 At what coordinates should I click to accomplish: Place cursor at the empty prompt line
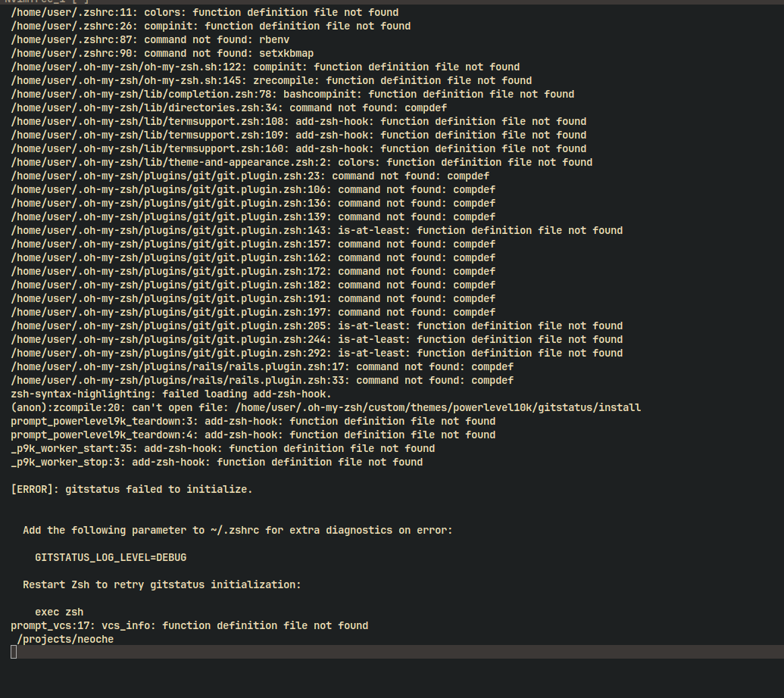pyautogui.click(x=14, y=652)
